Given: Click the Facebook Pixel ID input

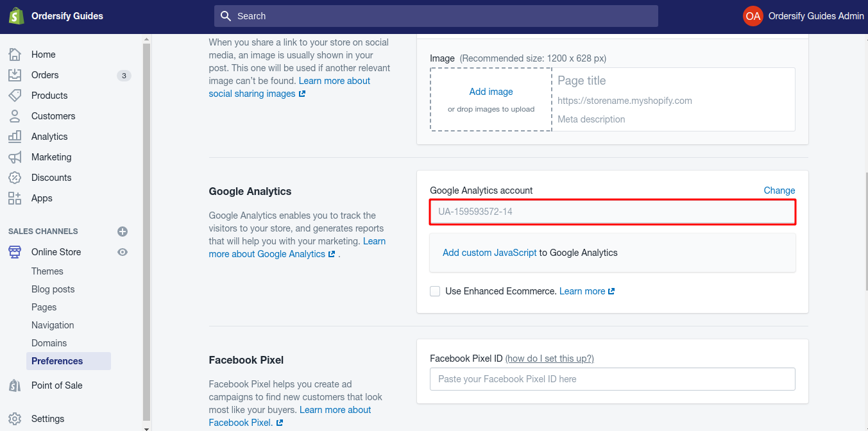Looking at the screenshot, I should 613,379.
